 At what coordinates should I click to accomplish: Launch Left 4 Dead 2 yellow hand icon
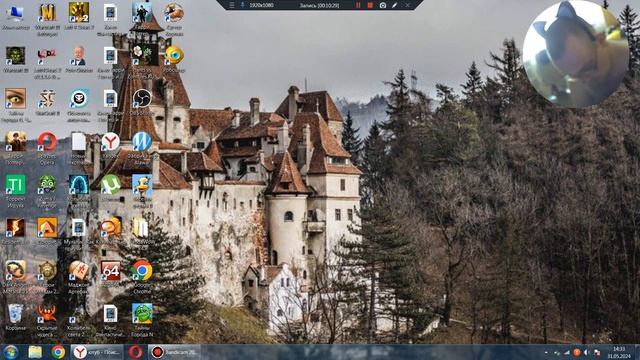coord(79,13)
